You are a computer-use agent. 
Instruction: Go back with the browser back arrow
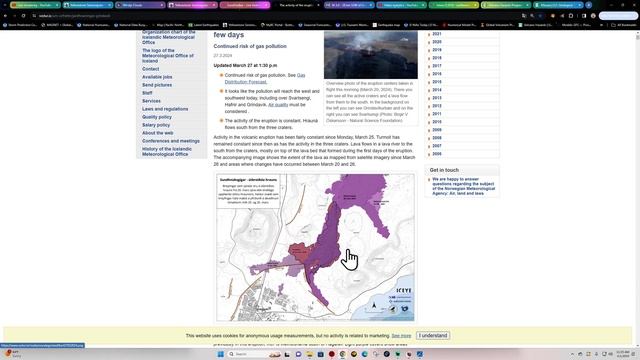click(x=5, y=16)
